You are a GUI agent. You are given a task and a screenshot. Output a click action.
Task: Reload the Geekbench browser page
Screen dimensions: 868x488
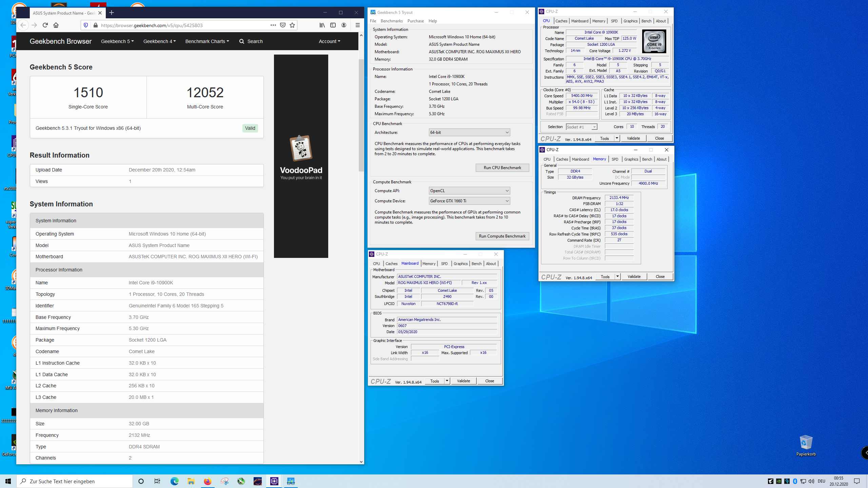tap(45, 25)
